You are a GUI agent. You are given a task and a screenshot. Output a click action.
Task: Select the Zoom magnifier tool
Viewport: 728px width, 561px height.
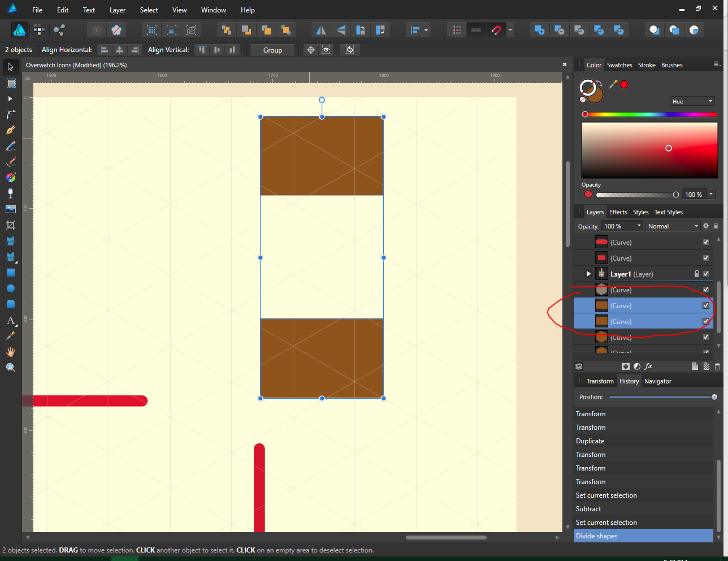[10, 368]
